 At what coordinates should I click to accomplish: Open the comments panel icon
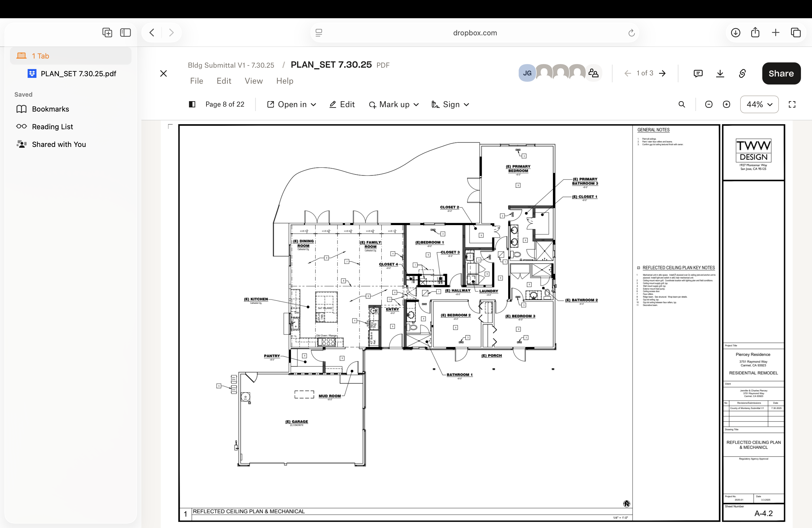click(698, 73)
